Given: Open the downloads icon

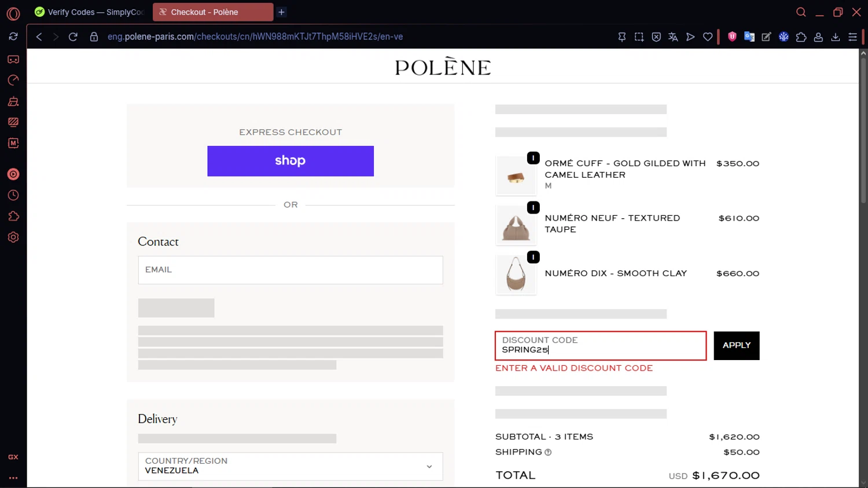Looking at the screenshot, I should [x=836, y=36].
